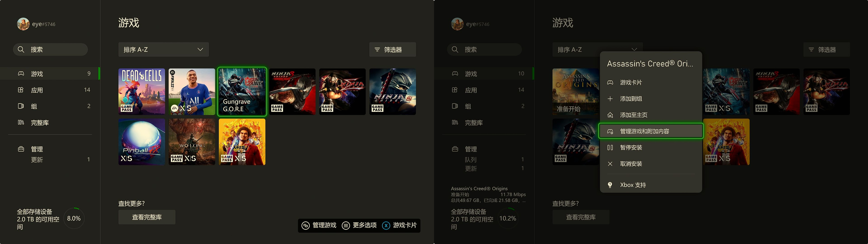
Task: Click the left 查看完整库 button
Action: point(147,217)
